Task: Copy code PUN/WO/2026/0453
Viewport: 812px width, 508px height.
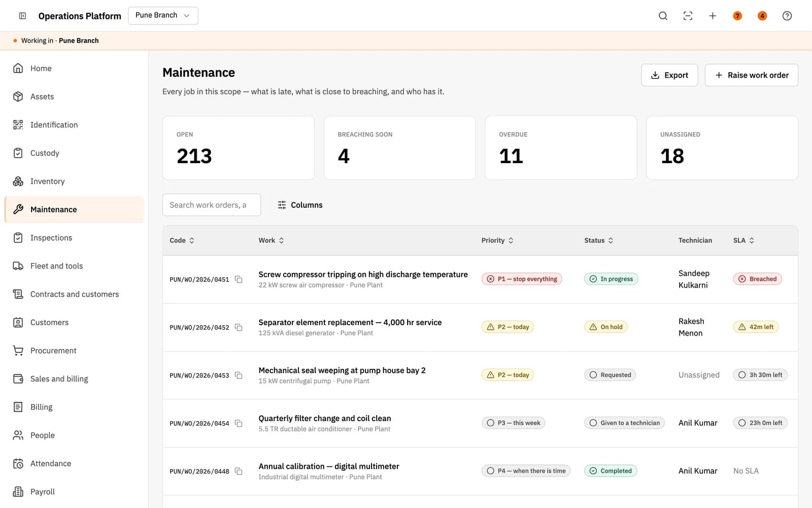Action: tap(239, 375)
